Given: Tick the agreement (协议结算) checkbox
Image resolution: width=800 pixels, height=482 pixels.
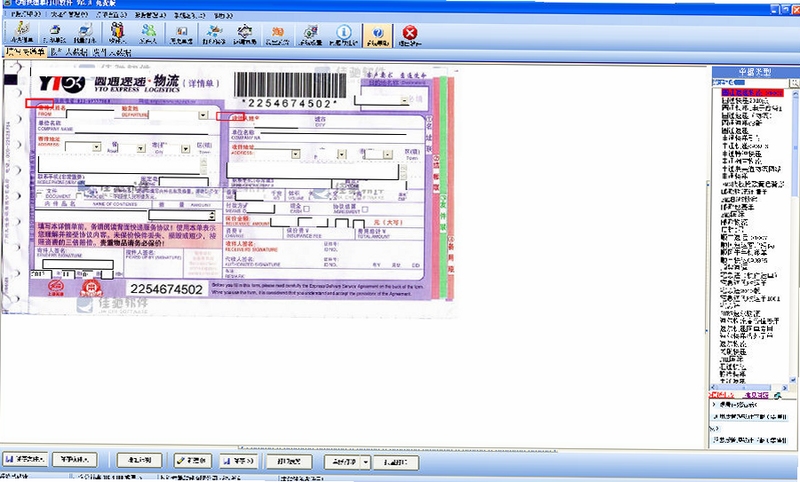Looking at the screenshot, I should pyautogui.click(x=365, y=209).
